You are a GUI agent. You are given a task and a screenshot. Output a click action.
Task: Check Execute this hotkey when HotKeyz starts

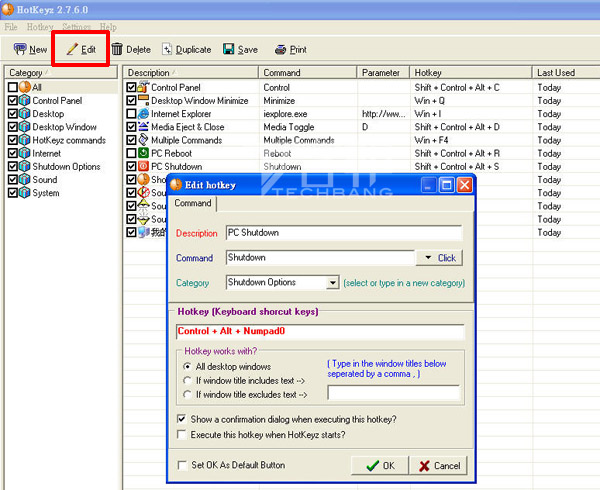point(181,435)
